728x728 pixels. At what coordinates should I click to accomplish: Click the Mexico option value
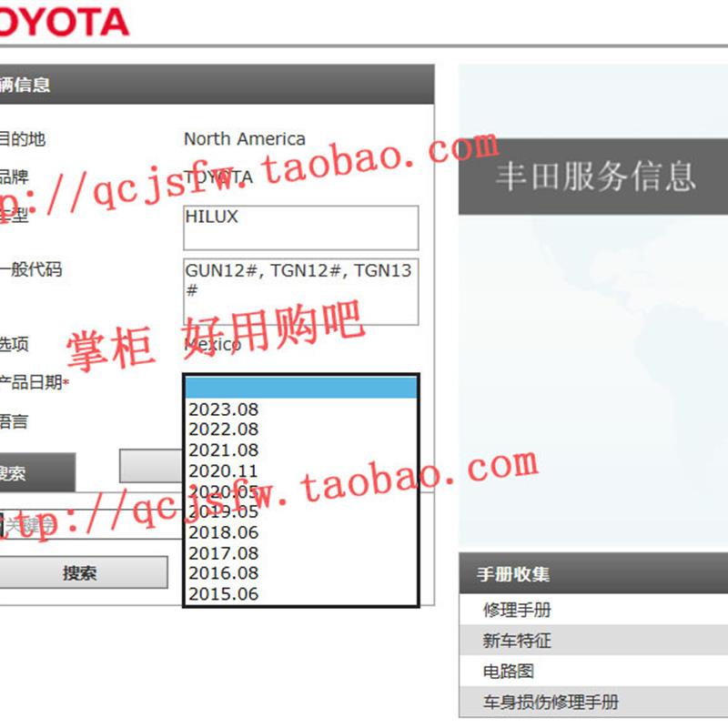point(213,344)
